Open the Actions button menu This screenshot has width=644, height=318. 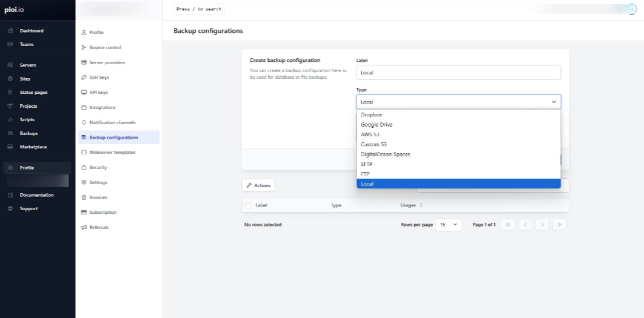258,185
